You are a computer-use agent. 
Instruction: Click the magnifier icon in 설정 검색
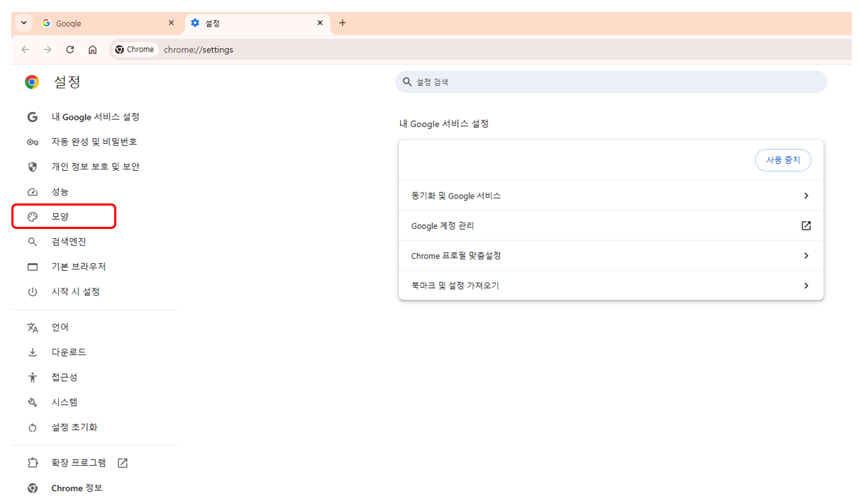(407, 82)
